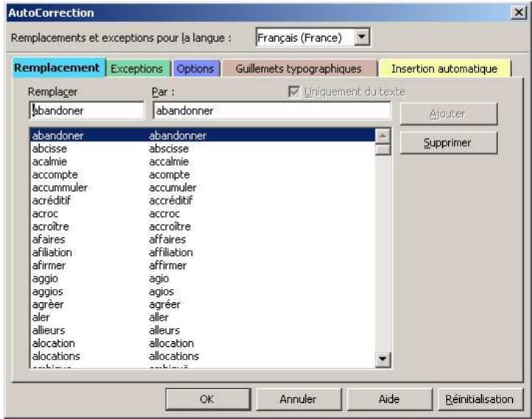
Task: Click the list scrollbar thumb
Action: [x=383, y=149]
